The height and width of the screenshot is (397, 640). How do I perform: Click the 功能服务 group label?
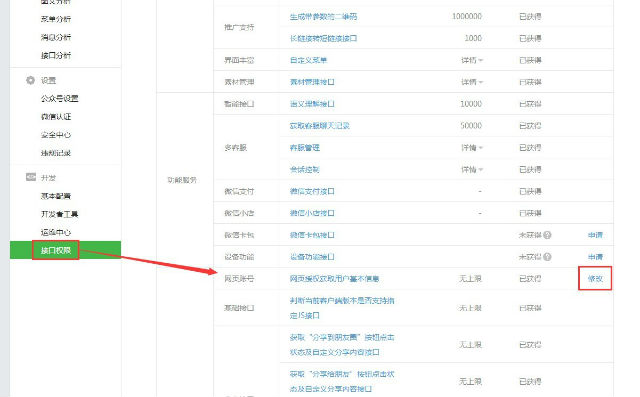(182, 180)
